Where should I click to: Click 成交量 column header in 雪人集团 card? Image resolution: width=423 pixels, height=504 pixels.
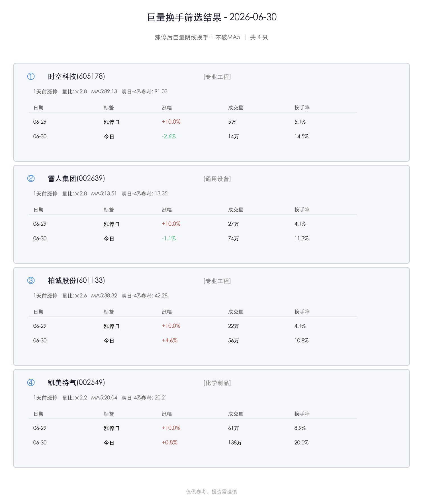[x=236, y=210]
